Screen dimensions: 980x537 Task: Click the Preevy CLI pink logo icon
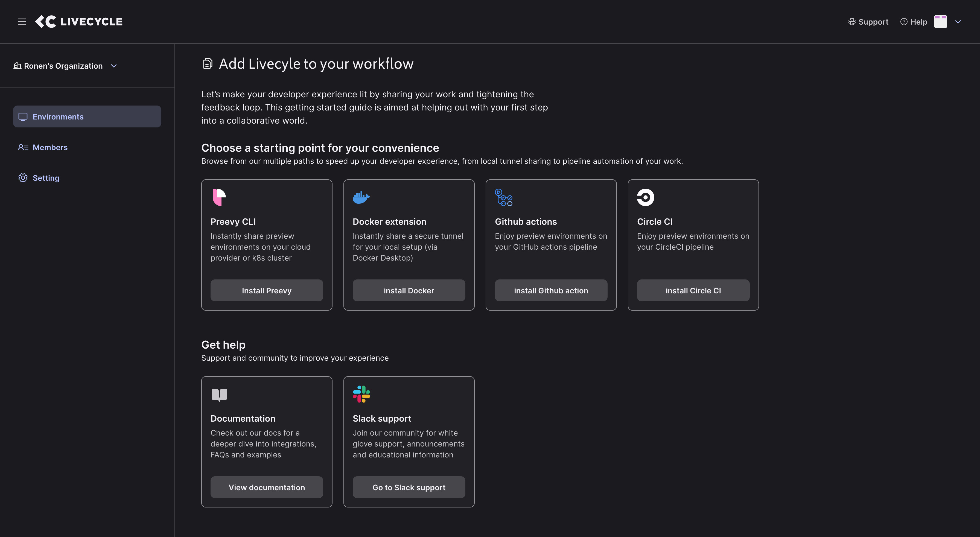click(x=219, y=197)
